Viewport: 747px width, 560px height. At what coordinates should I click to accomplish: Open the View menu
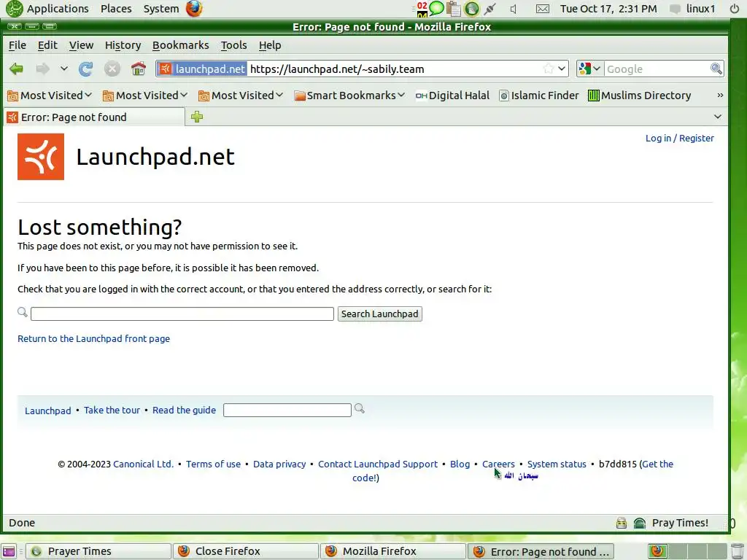point(81,45)
